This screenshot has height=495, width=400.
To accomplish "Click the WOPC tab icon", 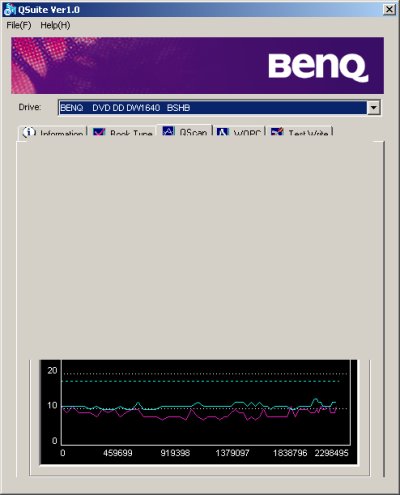I will pos(223,133).
